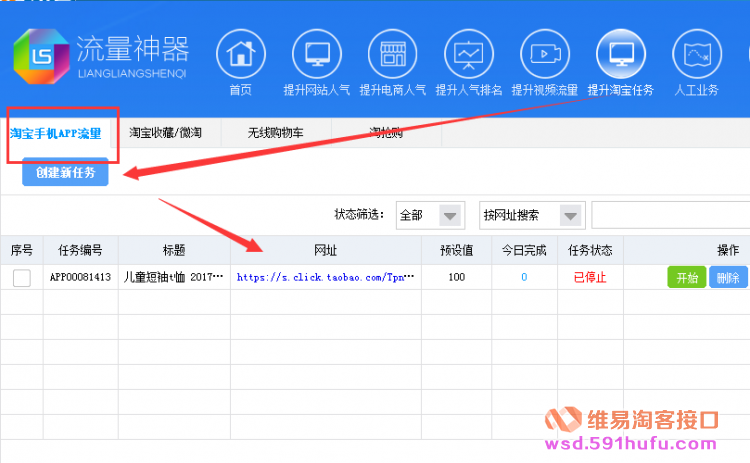Open the s.click.taobao.com task link
The width and height of the screenshot is (750, 463).
click(325, 277)
